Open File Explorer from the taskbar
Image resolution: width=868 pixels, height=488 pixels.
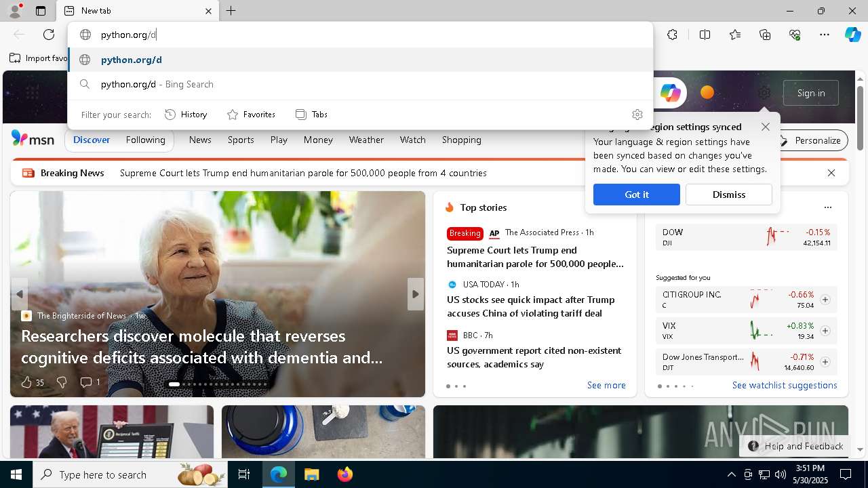pos(311,474)
